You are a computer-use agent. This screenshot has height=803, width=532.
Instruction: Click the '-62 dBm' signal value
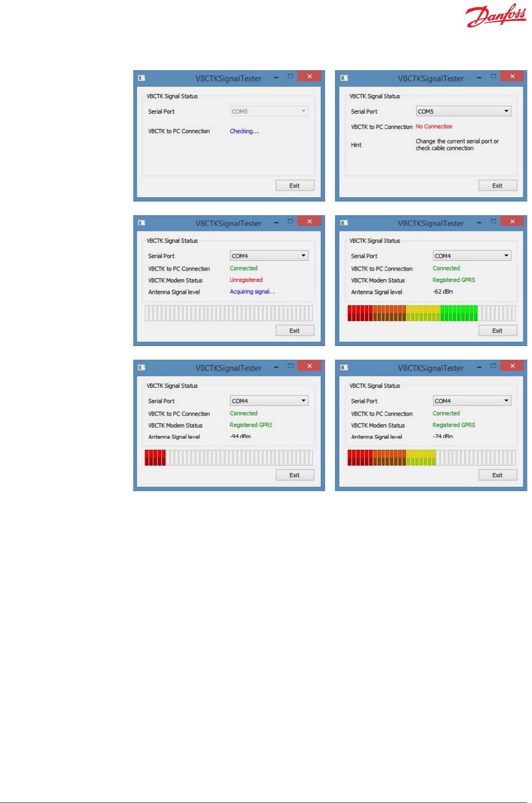pyautogui.click(x=443, y=292)
